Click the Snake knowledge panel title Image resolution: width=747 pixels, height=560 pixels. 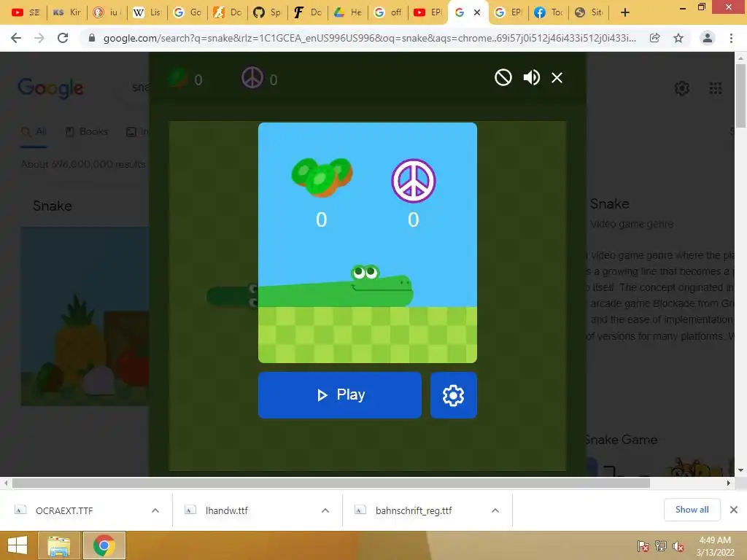click(609, 204)
